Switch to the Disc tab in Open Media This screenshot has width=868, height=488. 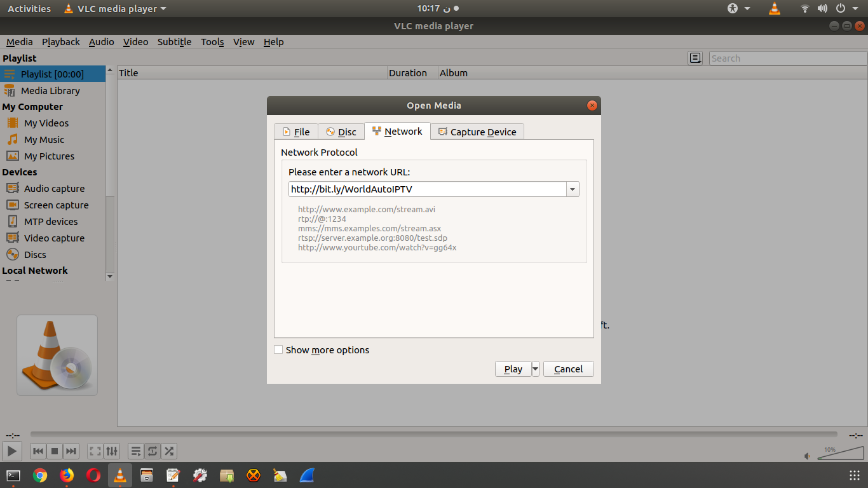341,132
